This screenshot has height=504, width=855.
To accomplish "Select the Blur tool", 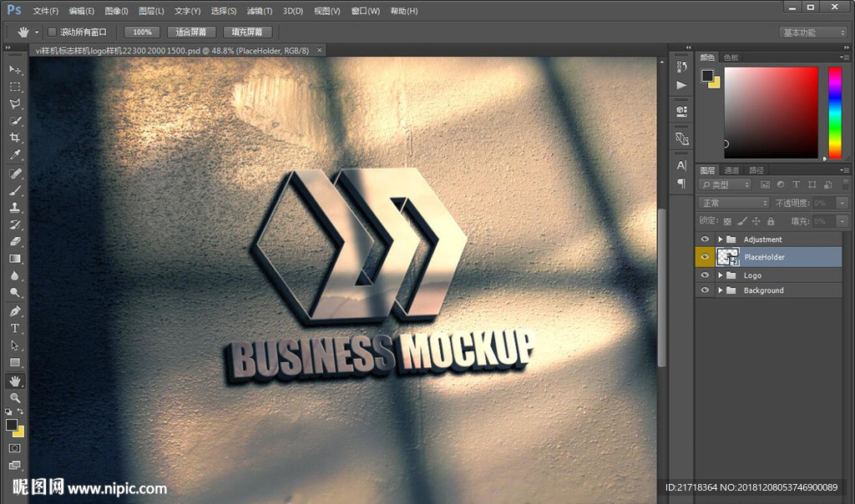I will tap(15, 275).
